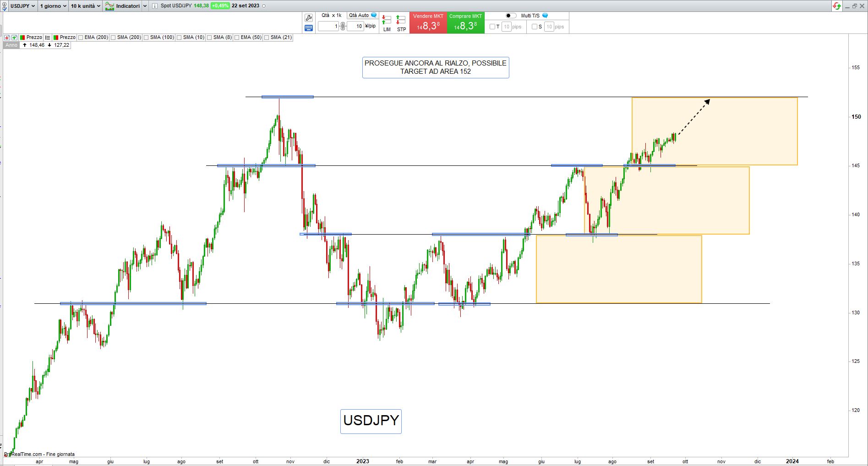Click the +0,49% change badge
868x466 pixels.
coord(220,6)
